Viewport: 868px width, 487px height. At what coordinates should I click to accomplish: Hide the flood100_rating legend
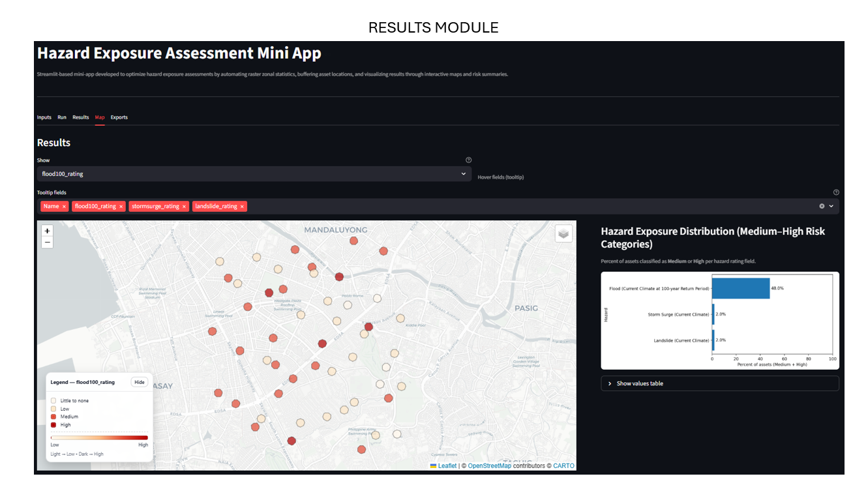pyautogui.click(x=139, y=381)
